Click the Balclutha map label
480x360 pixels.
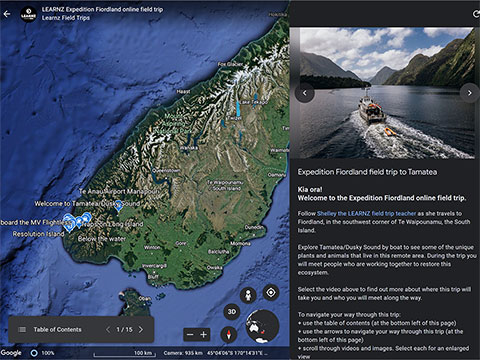(x=218, y=252)
